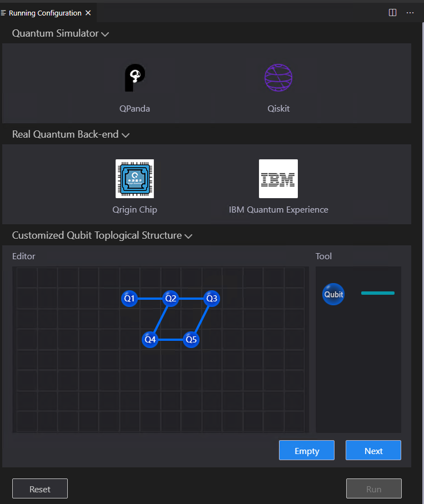
Task: Select the Qiskit simulator globe icon
Action: [x=278, y=78]
